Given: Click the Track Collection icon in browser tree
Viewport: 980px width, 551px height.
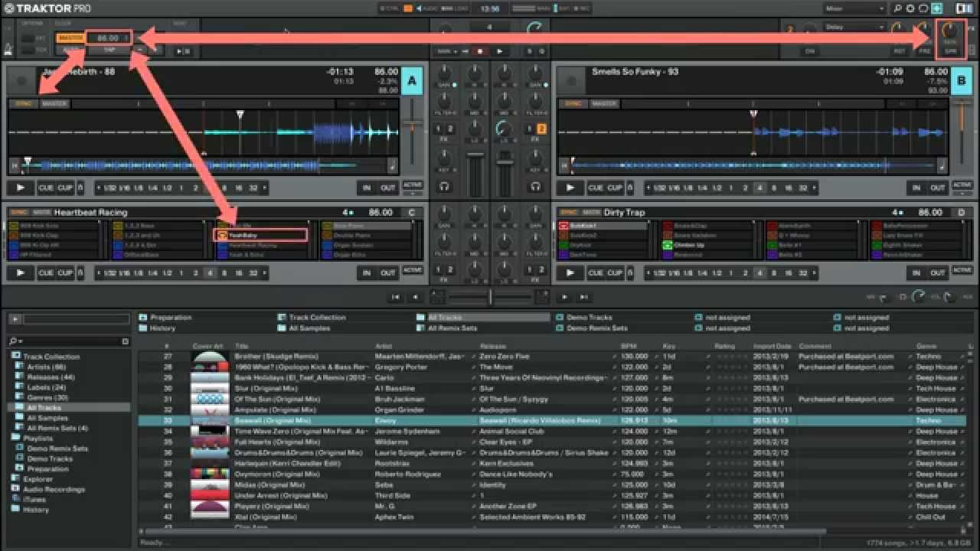Looking at the screenshot, I should tap(16, 357).
